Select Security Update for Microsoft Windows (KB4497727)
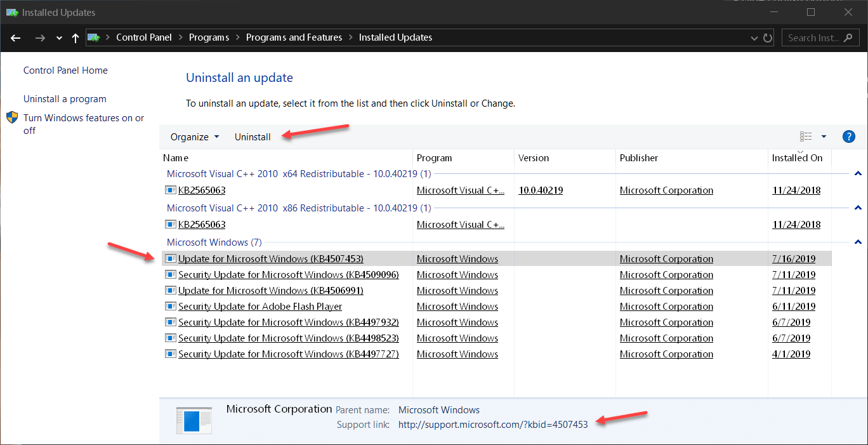The height and width of the screenshot is (445, 868). (x=289, y=354)
